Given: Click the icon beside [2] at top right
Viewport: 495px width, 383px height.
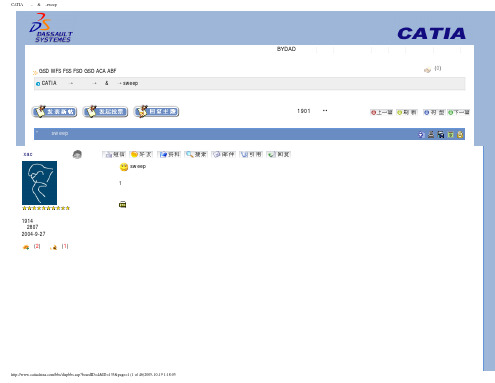Looking at the screenshot, I should (427, 70).
